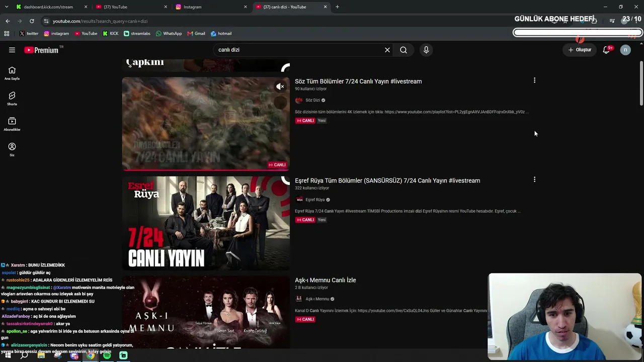Open Google Chrome from the taskbar
This screenshot has height=362, width=644.
pyautogui.click(x=91, y=355)
